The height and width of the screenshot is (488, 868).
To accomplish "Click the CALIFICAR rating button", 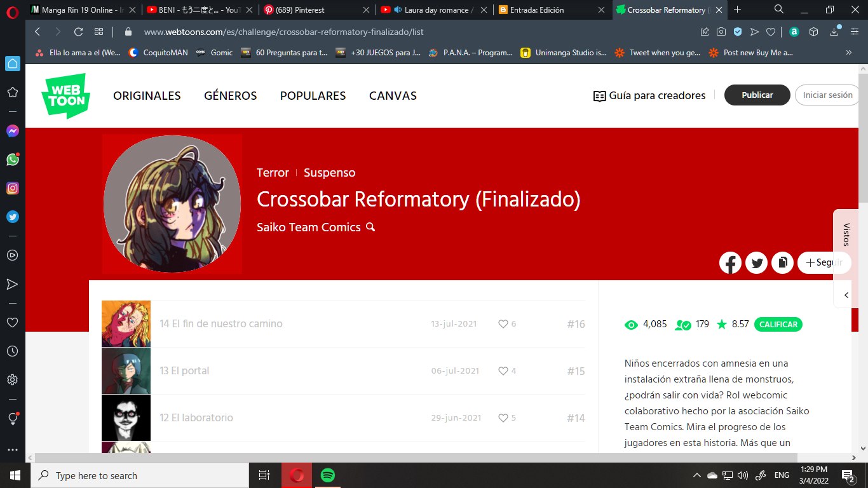I will (x=778, y=324).
